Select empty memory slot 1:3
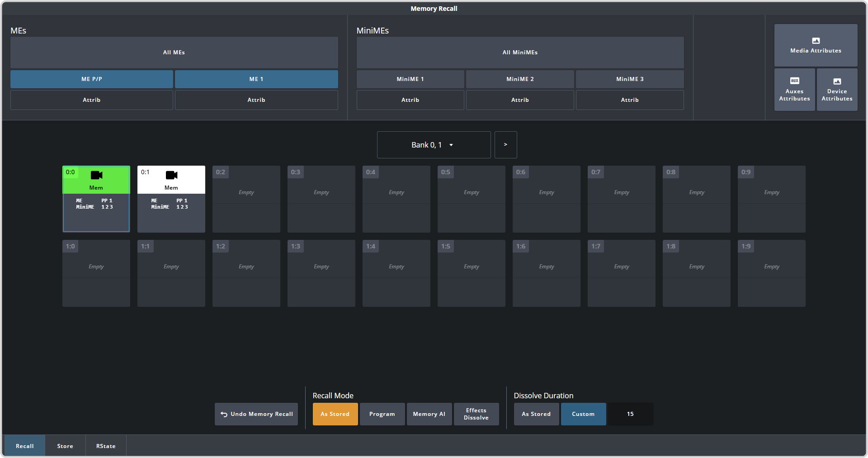The image size is (868, 458). pyautogui.click(x=321, y=273)
